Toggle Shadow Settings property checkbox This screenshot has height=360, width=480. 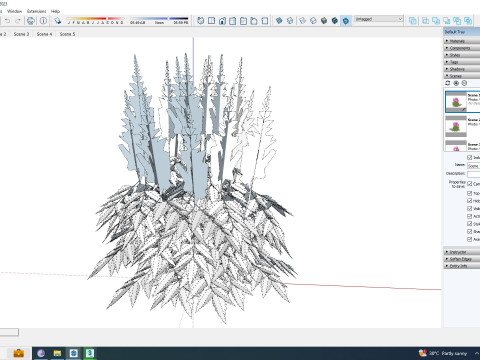469,231
